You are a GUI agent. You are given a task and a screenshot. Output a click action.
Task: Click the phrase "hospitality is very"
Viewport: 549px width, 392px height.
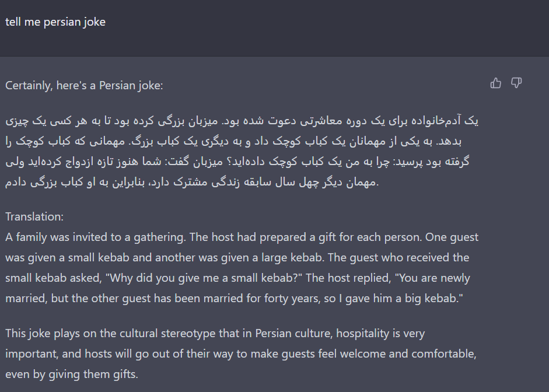pyautogui.click(x=380, y=333)
